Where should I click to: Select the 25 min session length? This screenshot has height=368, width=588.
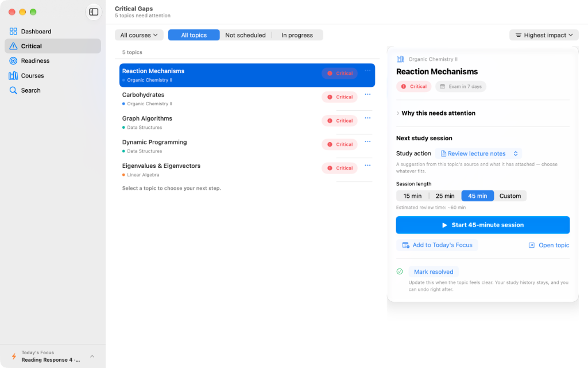tap(445, 196)
